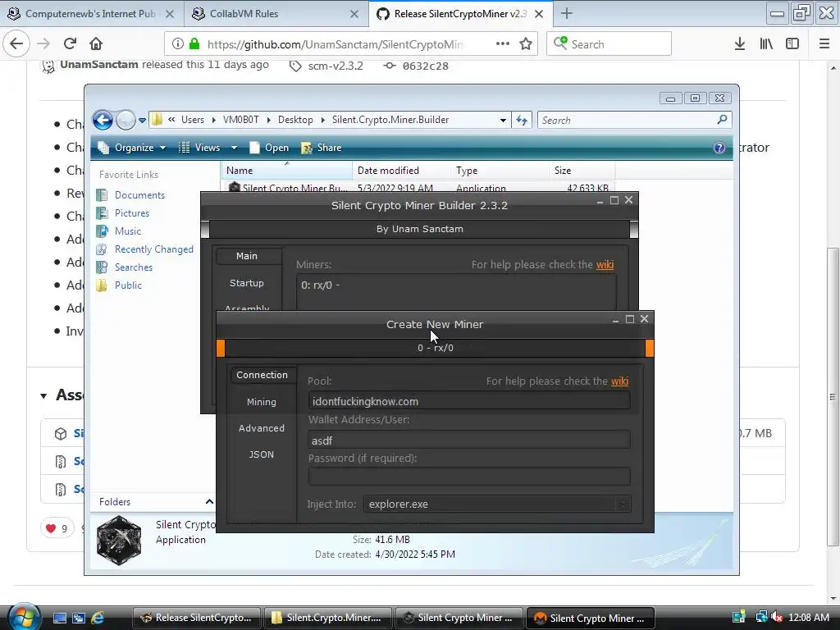
Task: Click the Firefox search box
Action: click(609, 44)
